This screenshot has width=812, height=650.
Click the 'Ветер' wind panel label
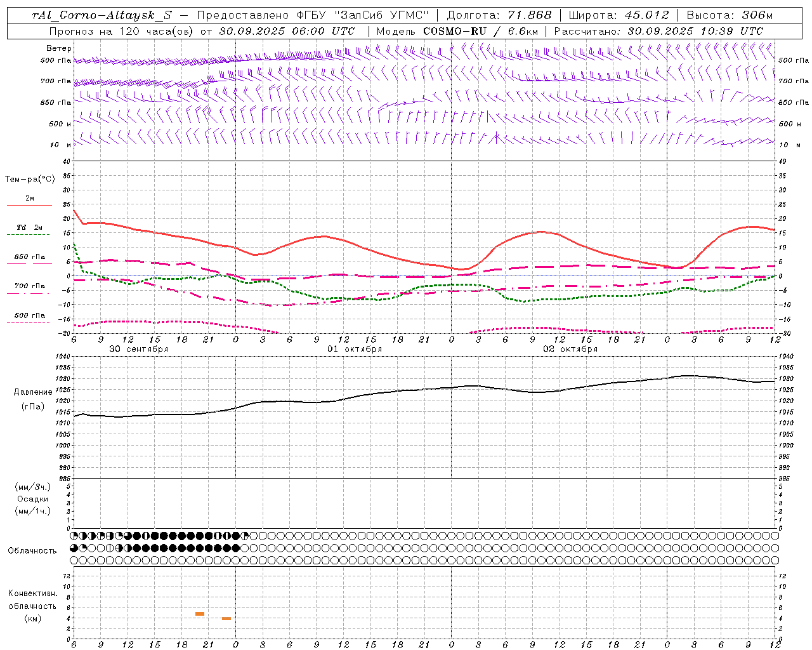click(59, 48)
